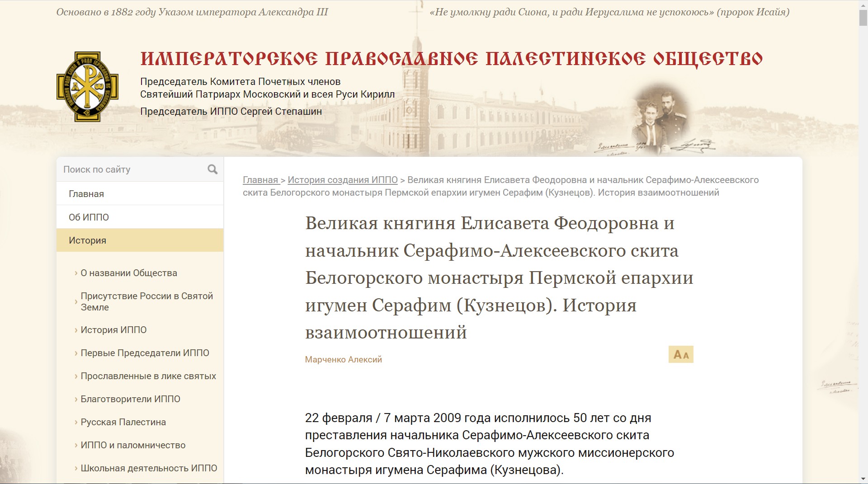Click paragraph beginning 22 февраля / 7 марта
This screenshot has width=868, height=484.
point(490,444)
